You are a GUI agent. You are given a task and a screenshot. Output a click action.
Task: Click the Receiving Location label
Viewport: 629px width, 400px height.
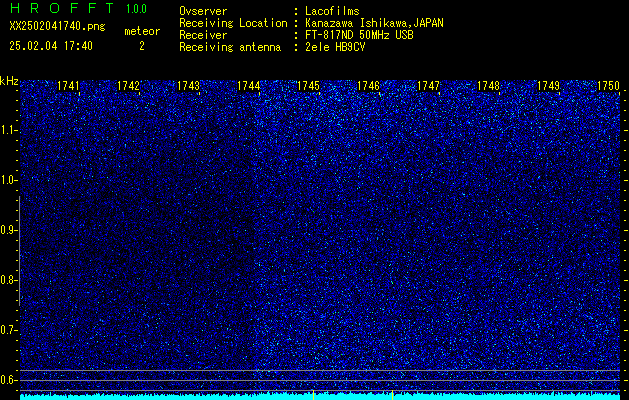click(233, 23)
